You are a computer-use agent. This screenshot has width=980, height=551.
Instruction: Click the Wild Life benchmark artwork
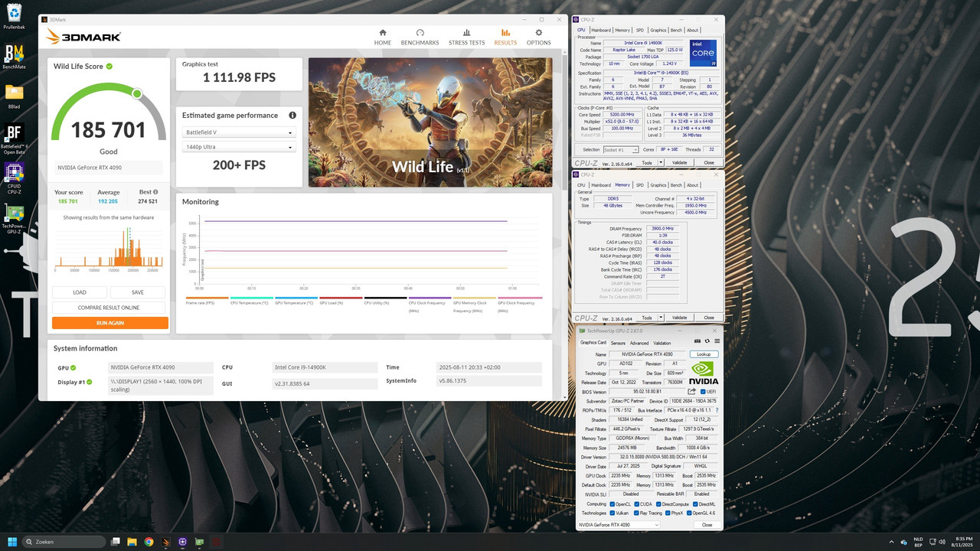(x=430, y=122)
